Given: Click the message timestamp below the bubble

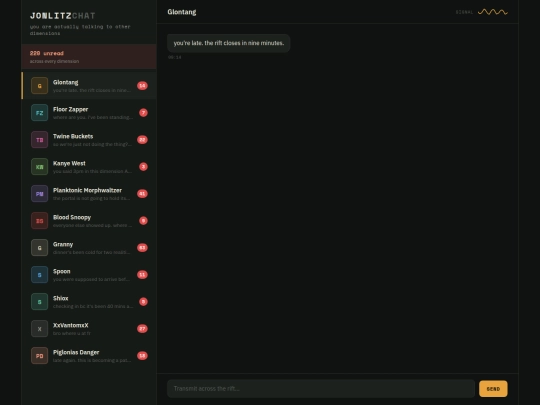Looking at the screenshot, I should (x=175, y=57).
